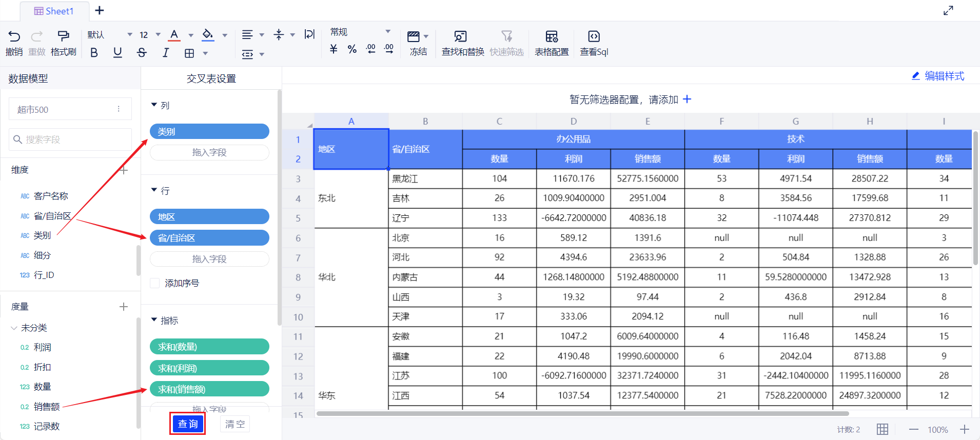Viewport: 980px width, 440px height.
Task: Select the format painter (格式刷) tool
Action: click(63, 36)
